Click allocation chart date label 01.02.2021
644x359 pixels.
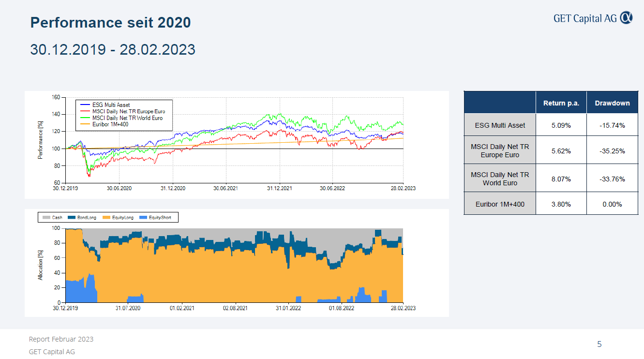pyautogui.click(x=182, y=308)
